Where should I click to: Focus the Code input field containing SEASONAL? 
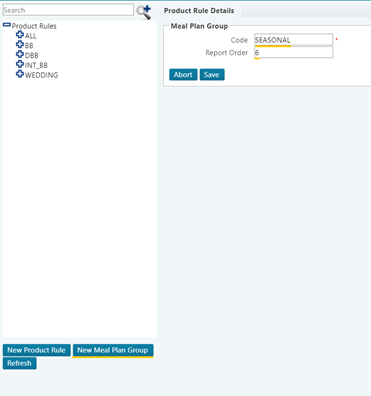click(293, 40)
